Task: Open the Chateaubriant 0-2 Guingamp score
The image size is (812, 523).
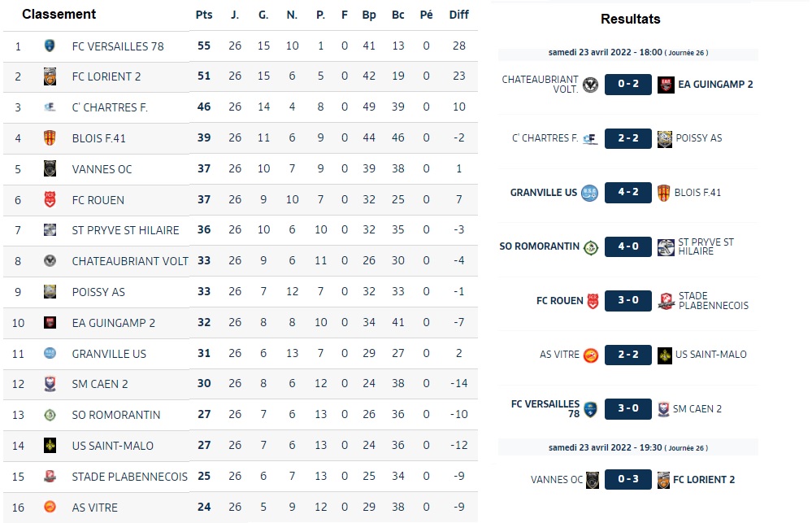Action: [628, 84]
